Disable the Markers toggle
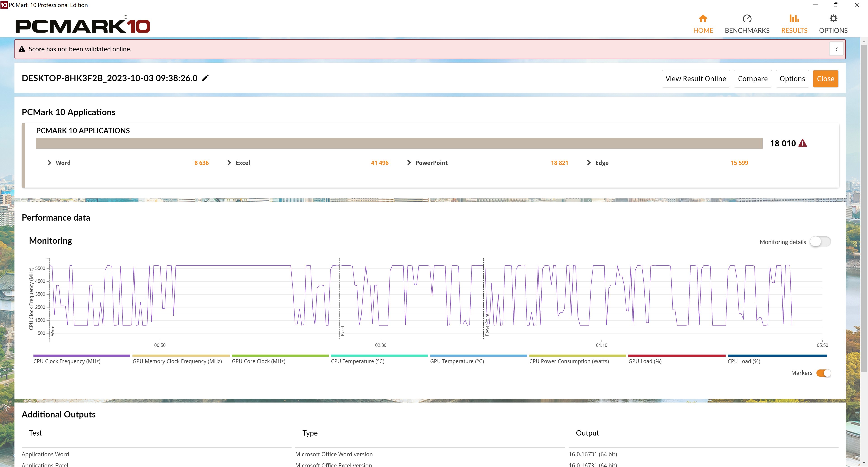 click(823, 373)
